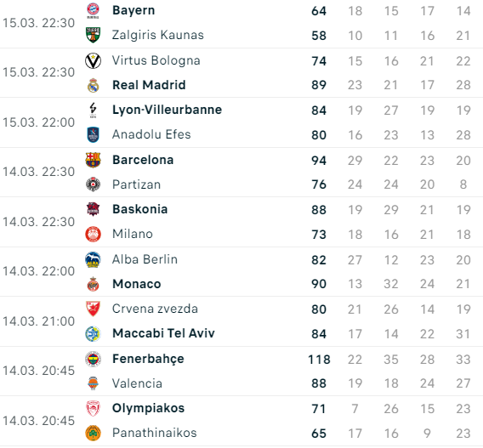Click Fenerbahçe's final score of 118

click(x=319, y=360)
